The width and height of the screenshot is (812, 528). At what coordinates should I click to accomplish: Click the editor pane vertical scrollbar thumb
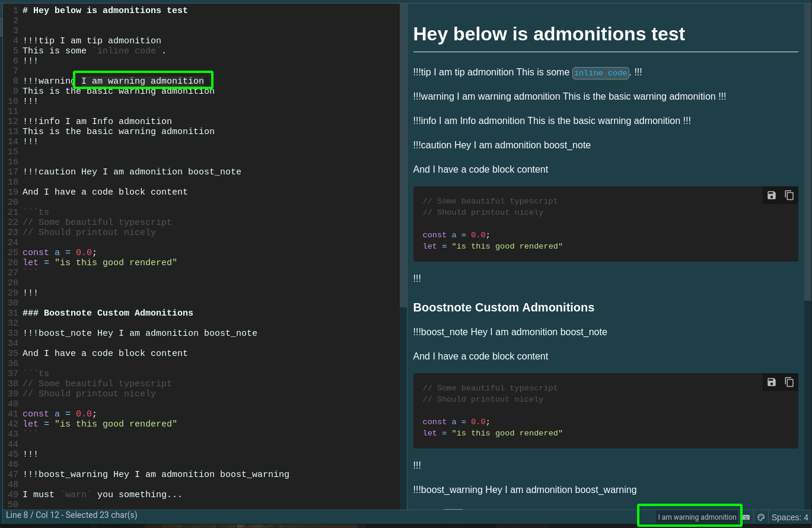(403, 155)
